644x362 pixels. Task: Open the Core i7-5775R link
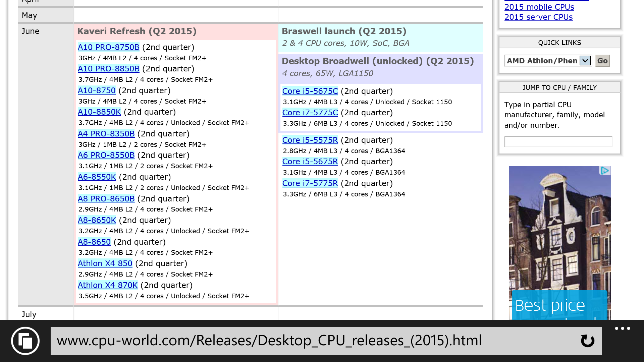tap(310, 183)
